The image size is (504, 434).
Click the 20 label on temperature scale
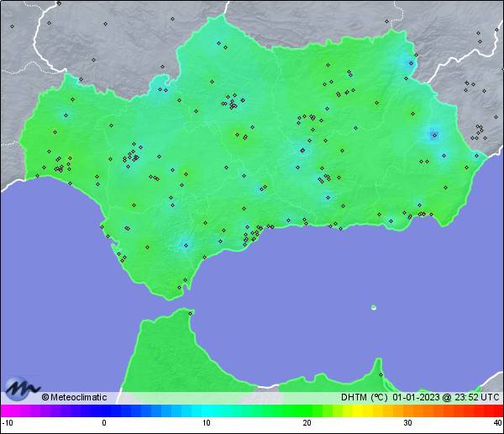pos(307,423)
